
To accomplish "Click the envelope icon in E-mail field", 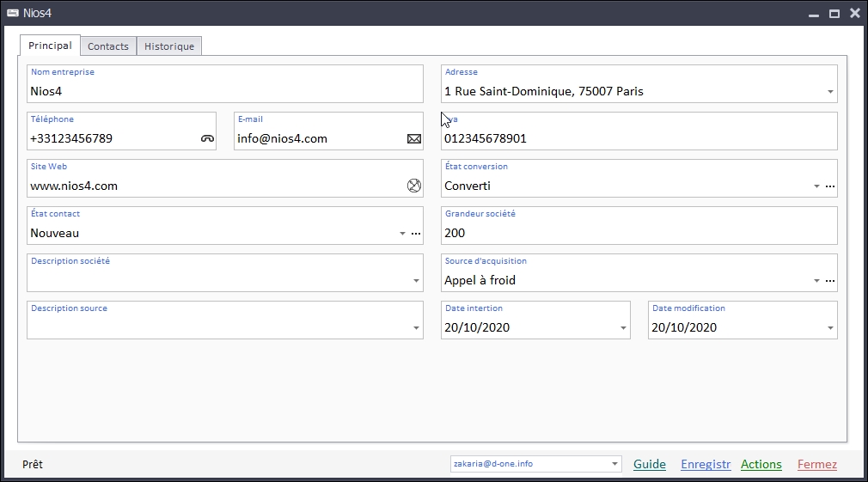I will pyautogui.click(x=414, y=138).
